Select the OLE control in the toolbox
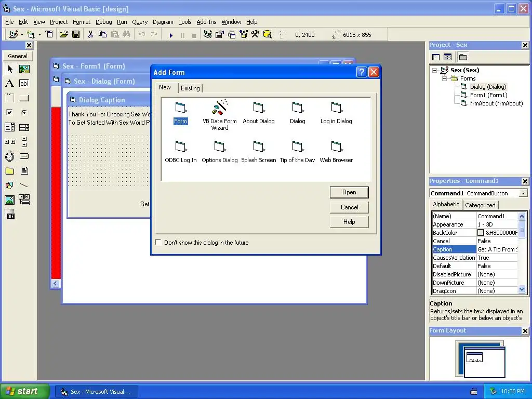Image resolution: width=532 pixels, height=399 pixels. coord(10,215)
